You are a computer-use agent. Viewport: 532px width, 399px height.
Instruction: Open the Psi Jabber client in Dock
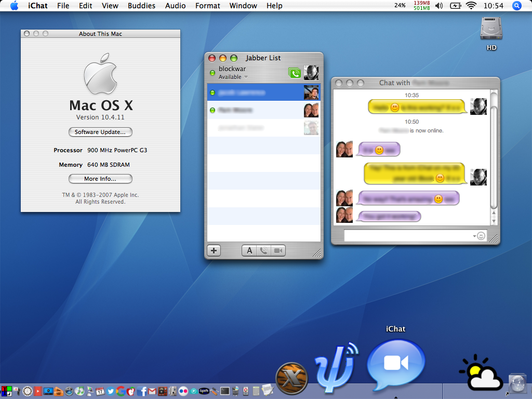pos(336,368)
